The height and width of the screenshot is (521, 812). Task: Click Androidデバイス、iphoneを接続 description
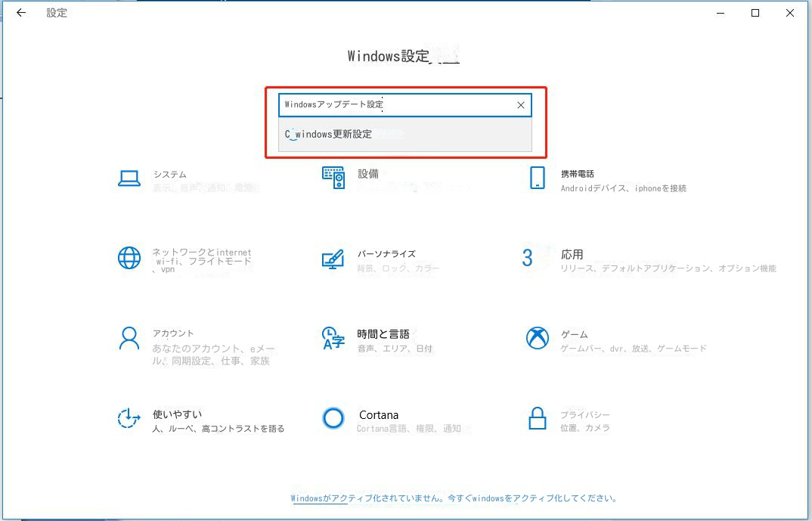point(624,188)
